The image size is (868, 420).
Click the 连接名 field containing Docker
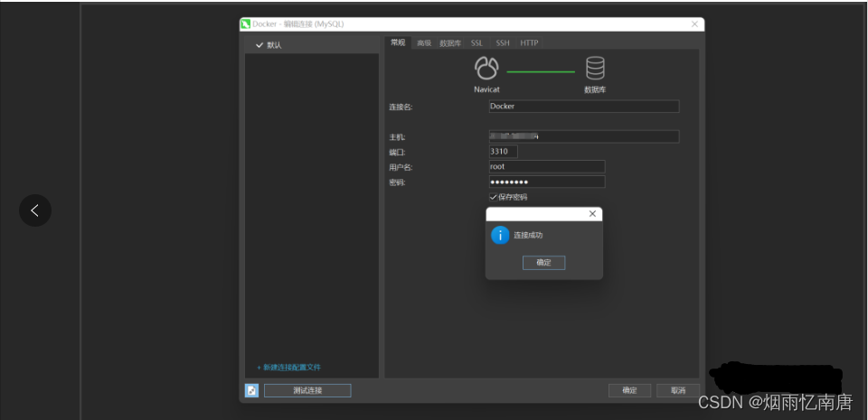(x=584, y=106)
